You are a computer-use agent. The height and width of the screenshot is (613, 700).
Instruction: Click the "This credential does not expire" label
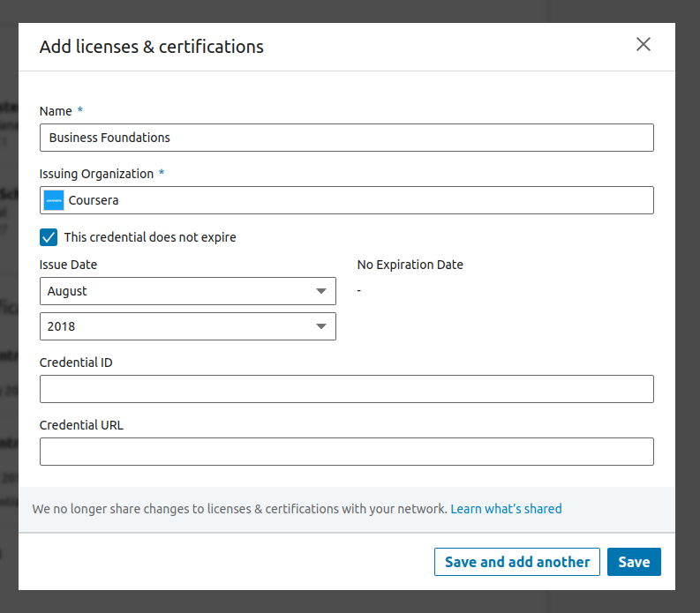[x=150, y=237]
